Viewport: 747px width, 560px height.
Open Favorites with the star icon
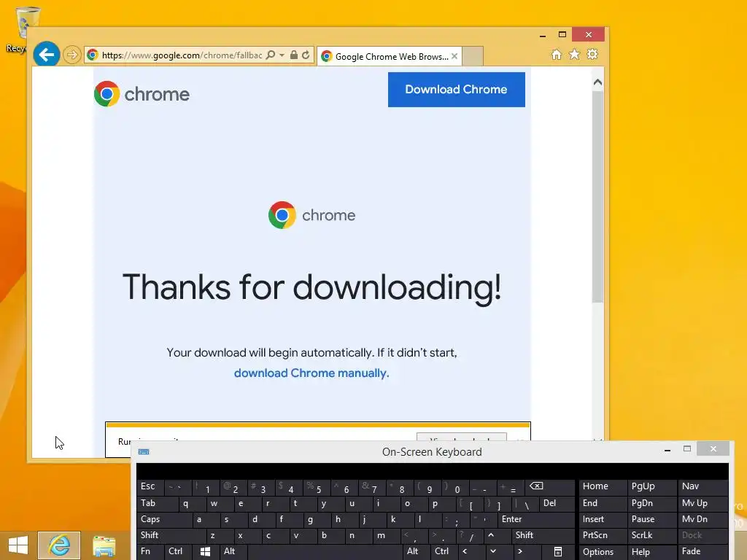pos(575,54)
